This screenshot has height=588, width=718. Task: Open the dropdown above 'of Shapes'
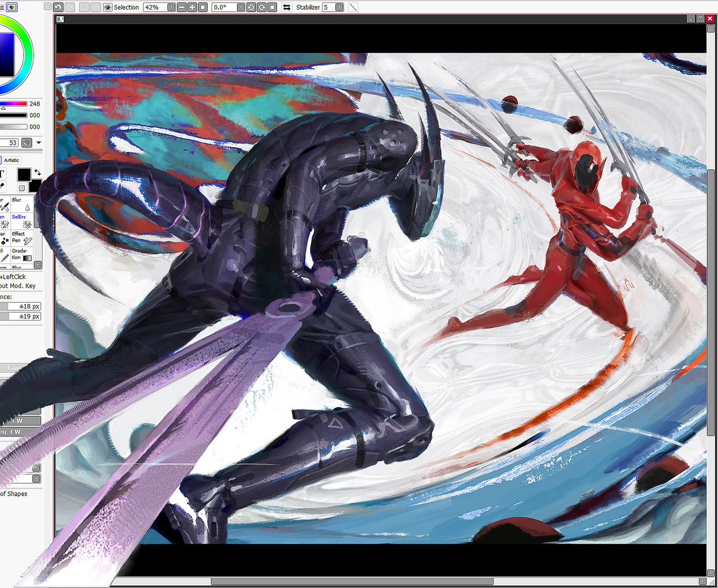click(36, 479)
